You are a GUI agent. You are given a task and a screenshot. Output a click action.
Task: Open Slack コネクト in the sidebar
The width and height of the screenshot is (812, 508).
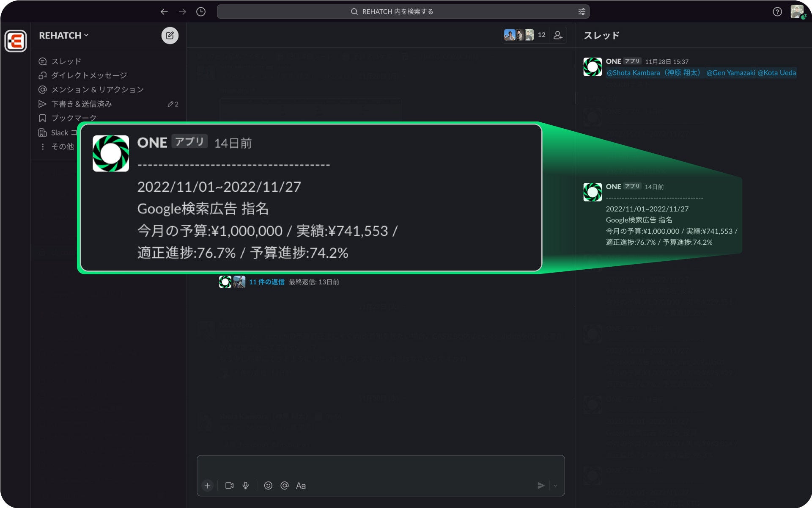tap(58, 133)
